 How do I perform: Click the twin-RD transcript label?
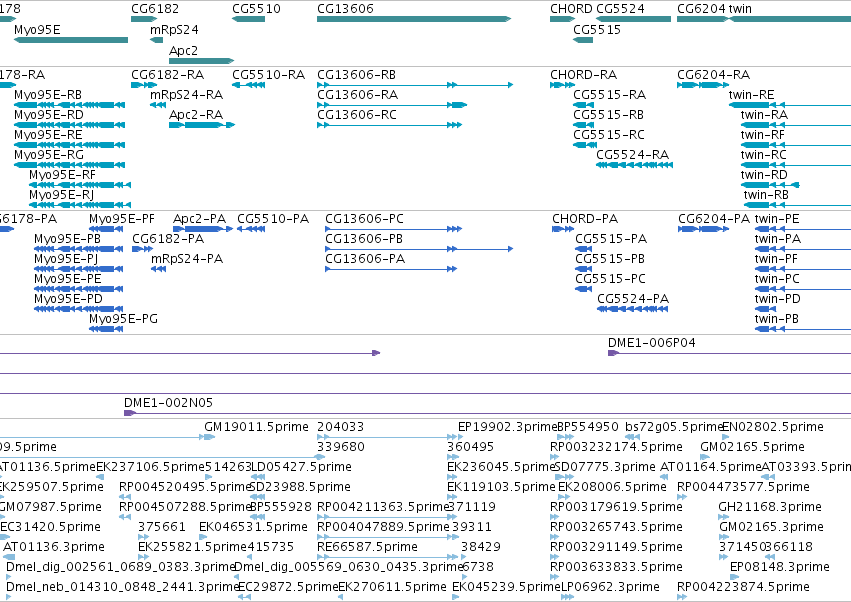pyautogui.click(x=764, y=175)
